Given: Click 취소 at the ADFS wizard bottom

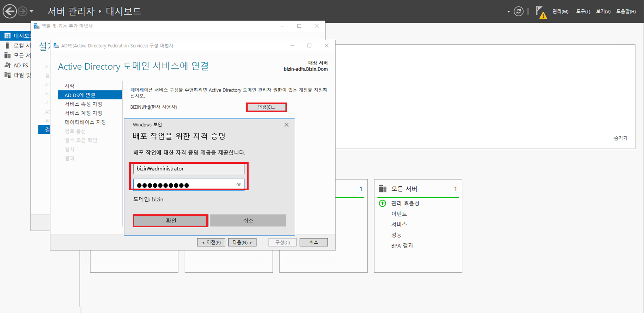Looking at the screenshot, I should [x=314, y=242].
